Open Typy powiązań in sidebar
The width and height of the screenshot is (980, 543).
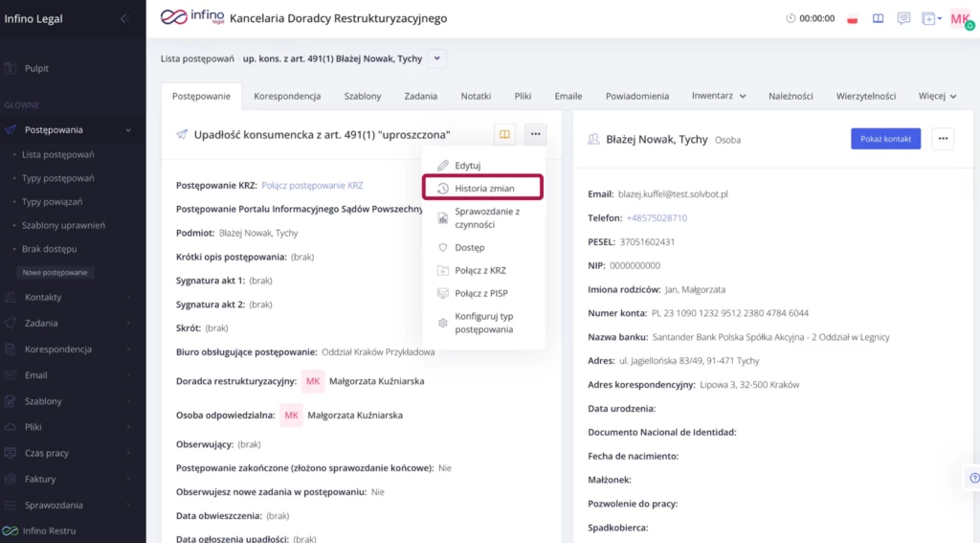pyautogui.click(x=52, y=202)
